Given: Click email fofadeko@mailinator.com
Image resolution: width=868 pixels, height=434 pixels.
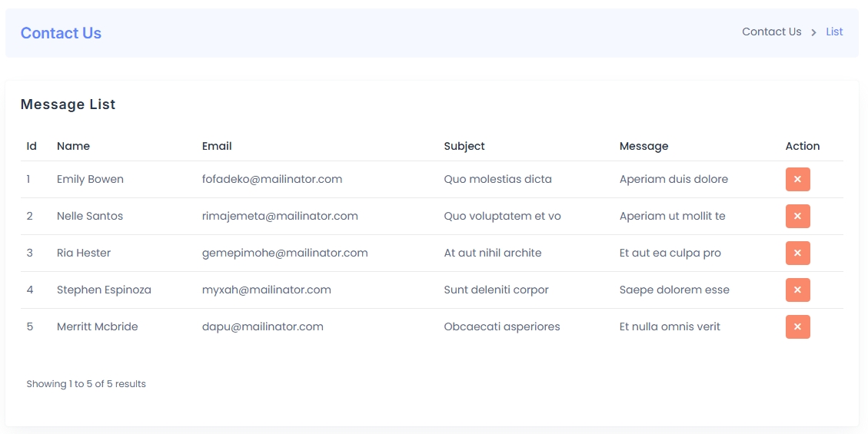Looking at the screenshot, I should (x=272, y=179).
